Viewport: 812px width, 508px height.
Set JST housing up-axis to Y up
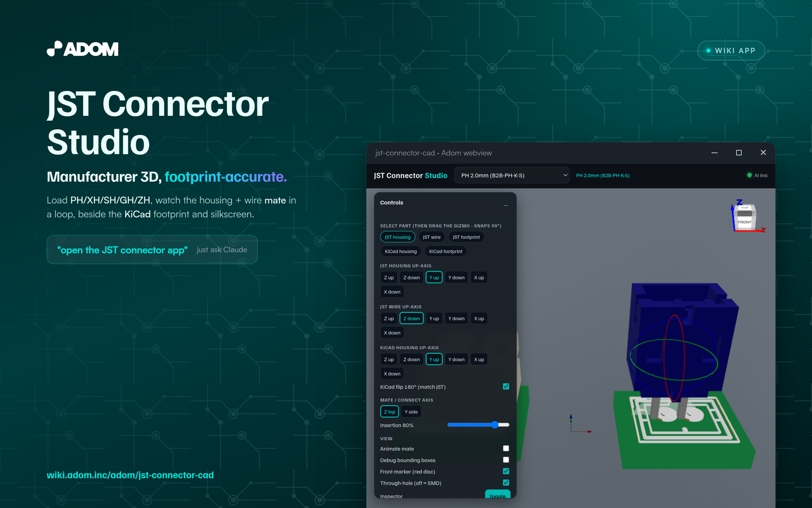pyautogui.click(x=434, y=278)
